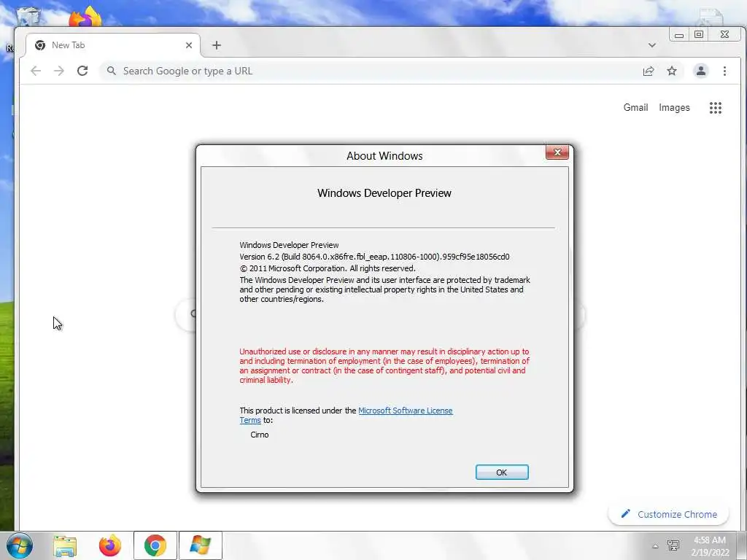This screenshot has height=560, width=747.
Task: Click the 'About Windows' dialog title
Action: tap(384, 156)
